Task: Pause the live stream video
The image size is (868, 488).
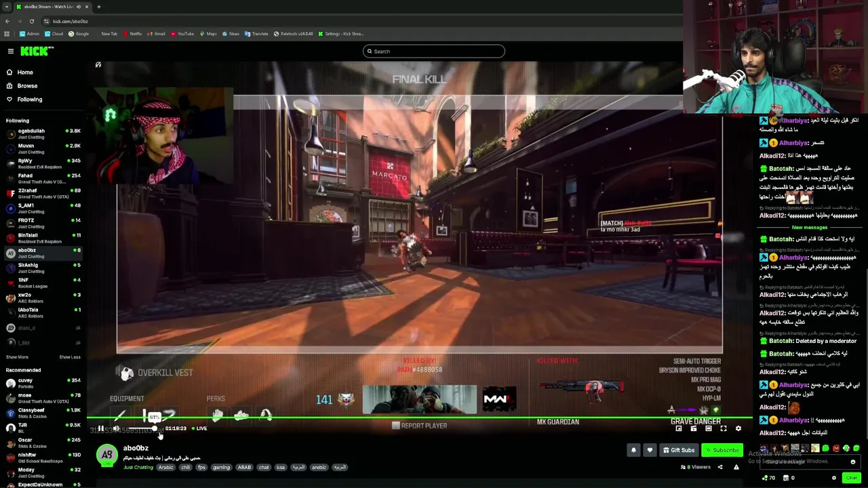Action: click(101, 428)
